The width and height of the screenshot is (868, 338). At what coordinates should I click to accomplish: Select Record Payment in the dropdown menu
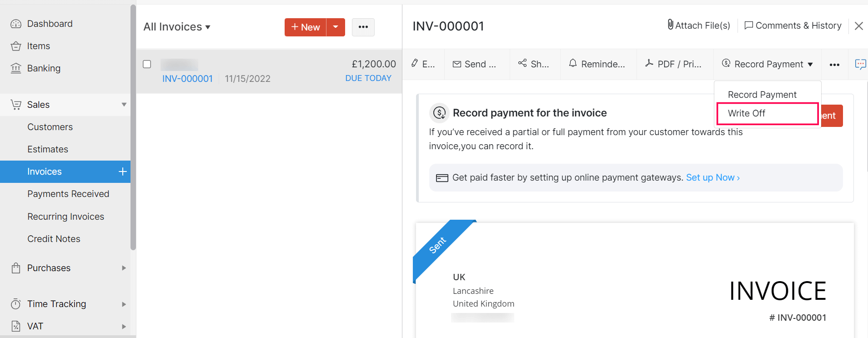[762, 94]
